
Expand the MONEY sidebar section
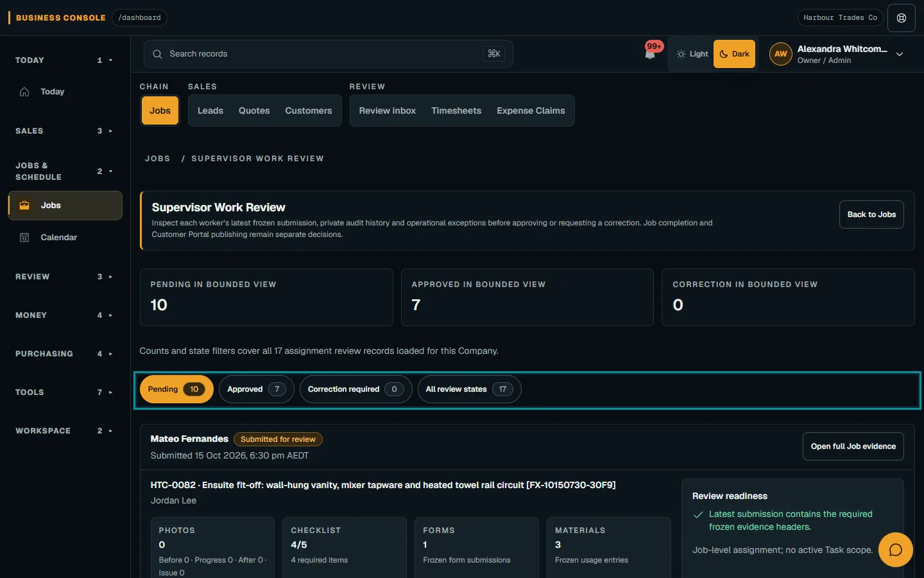(64, 315)
